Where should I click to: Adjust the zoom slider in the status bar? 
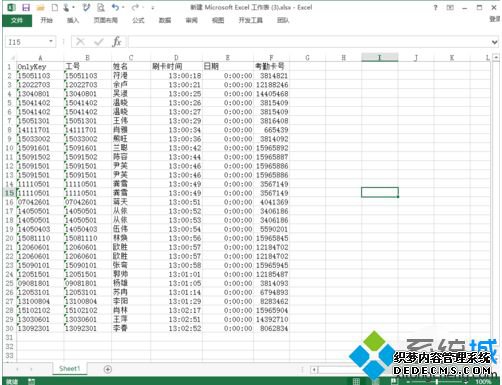click(437, 381)
